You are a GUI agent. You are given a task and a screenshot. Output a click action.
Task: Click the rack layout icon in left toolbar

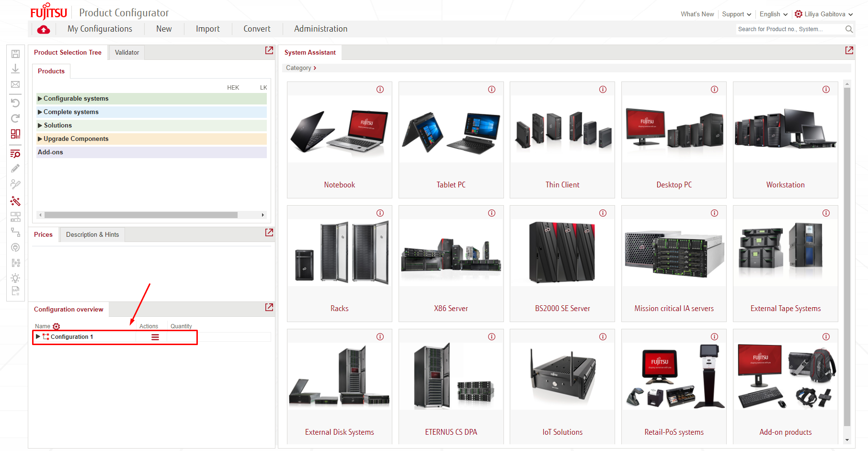(x=15, y=217)
